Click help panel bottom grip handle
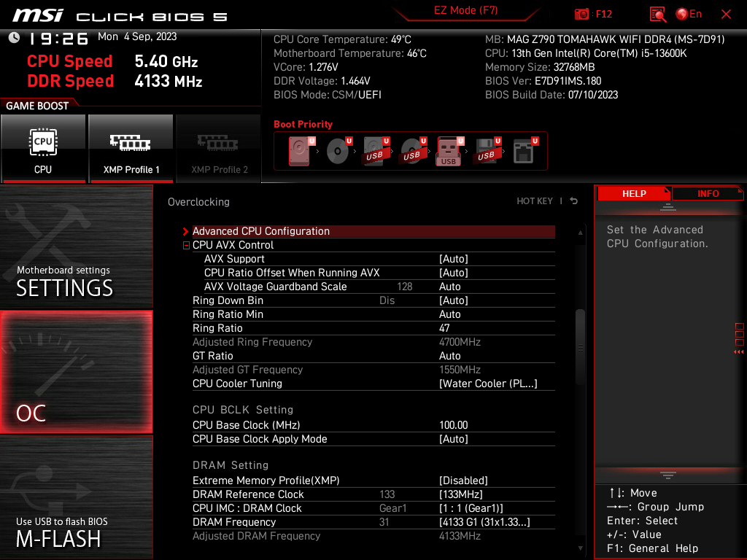747x560 pixels. click(x=668, y=475)
